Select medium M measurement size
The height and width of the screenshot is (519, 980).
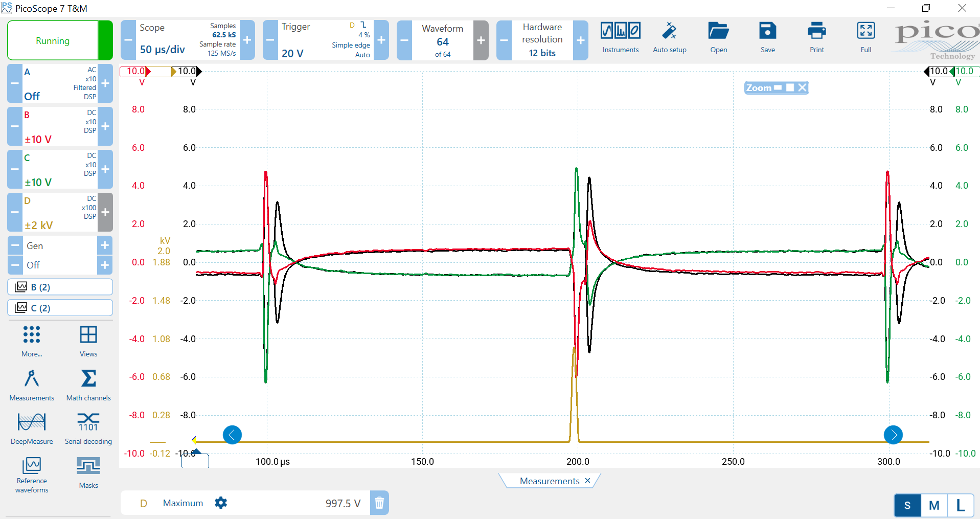pyautogui.click(x=934, y=506)
